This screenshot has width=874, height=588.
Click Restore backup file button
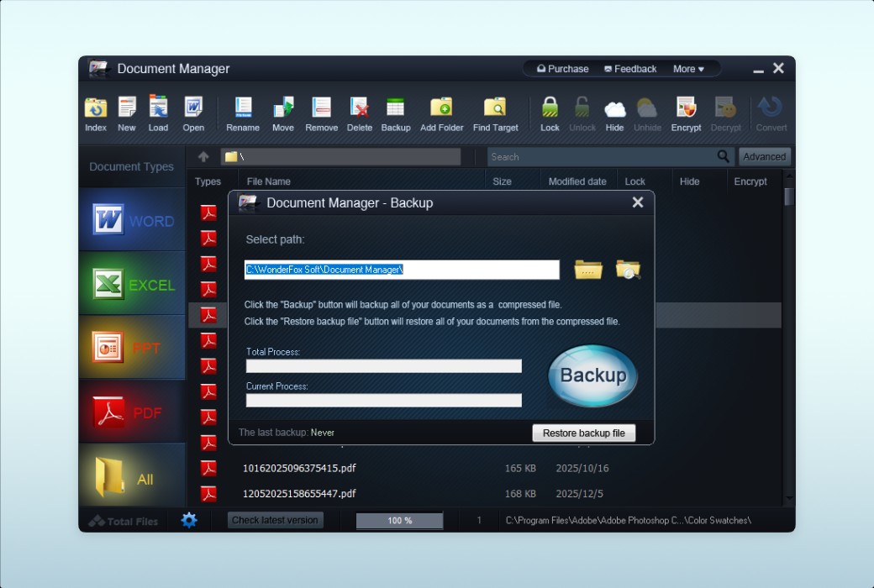583,433
